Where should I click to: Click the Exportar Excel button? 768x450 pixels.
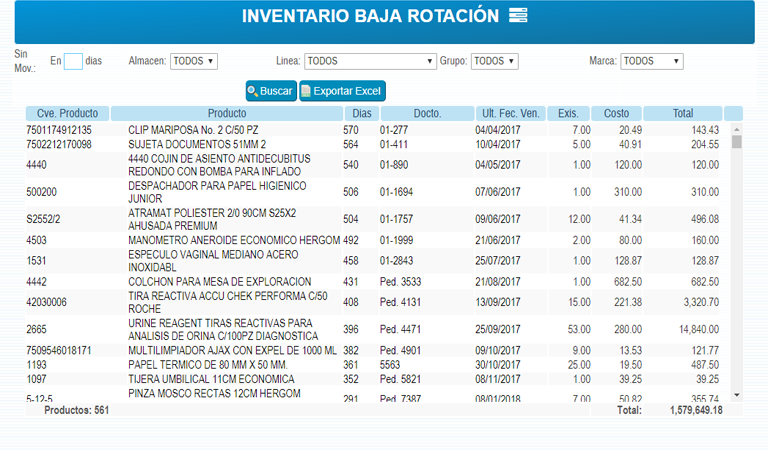pyautogui.click(x=341, y=91)
